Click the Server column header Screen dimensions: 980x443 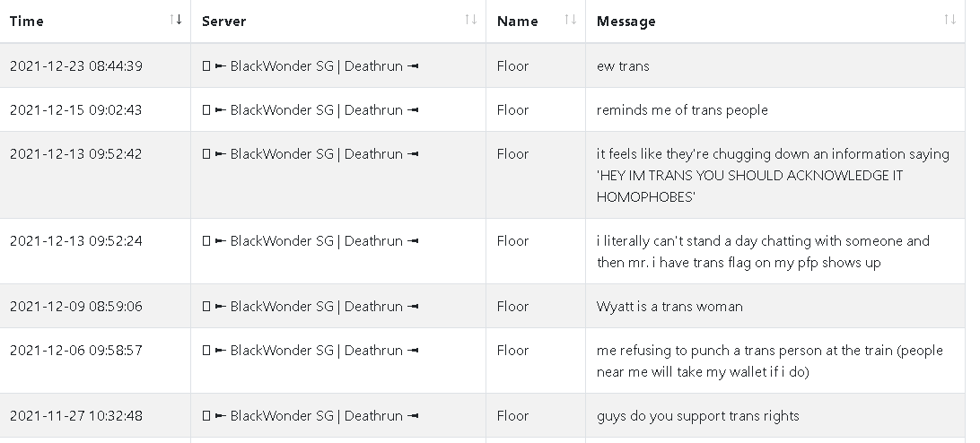pyautogui.click(x=338, y=22)
